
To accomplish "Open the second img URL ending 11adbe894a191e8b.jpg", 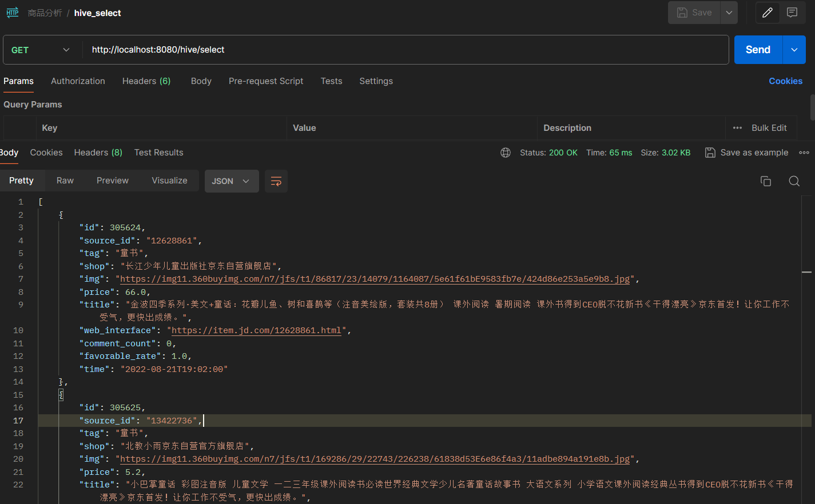I will click(x=375, y=459).
